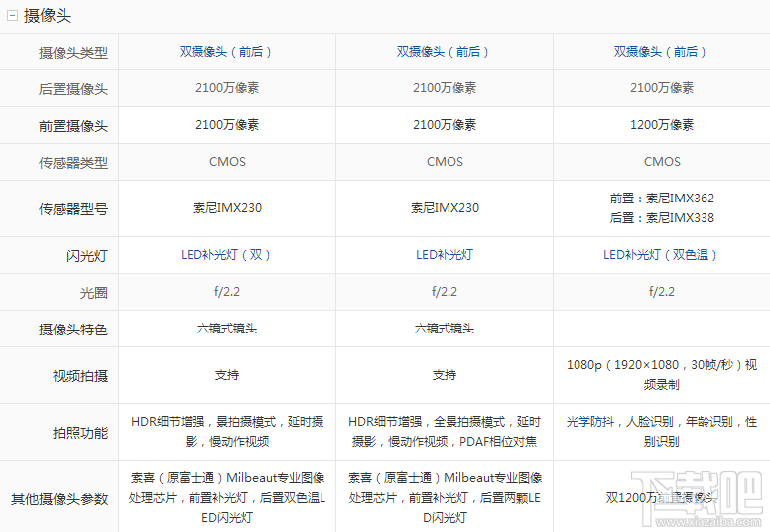The width and height of the screenshot is (770, 532).
Task: Select the 人脸识别，年龄识别 text
Action: pos(679,422)
